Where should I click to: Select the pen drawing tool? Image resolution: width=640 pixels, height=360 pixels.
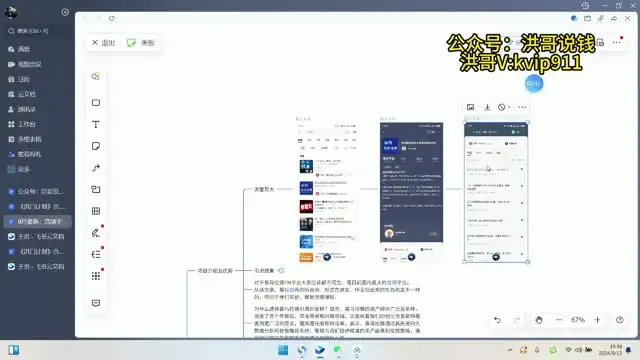(96, 233)
